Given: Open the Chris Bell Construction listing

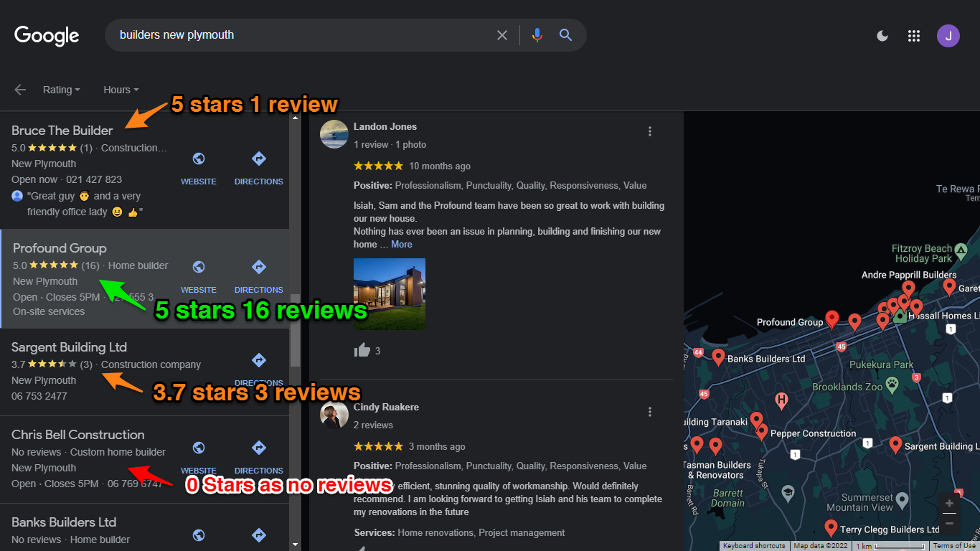Looking at the screenshot, I should click(x=78, y=435).
